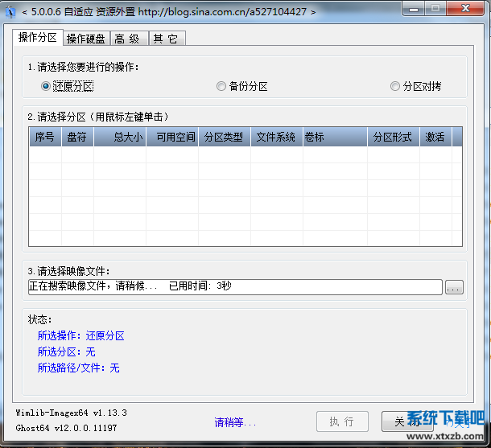
Task: Open the 其 它 tab
Action: click(167, 39)
